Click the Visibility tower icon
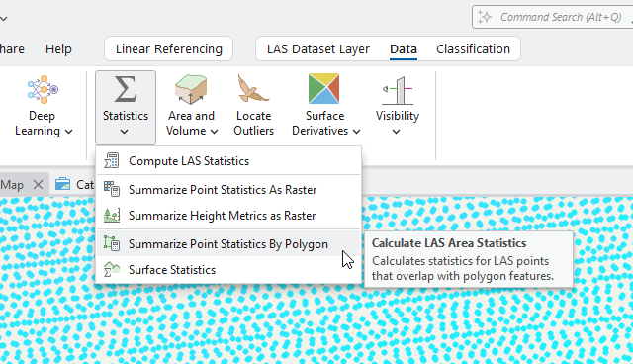 (398, 90)
